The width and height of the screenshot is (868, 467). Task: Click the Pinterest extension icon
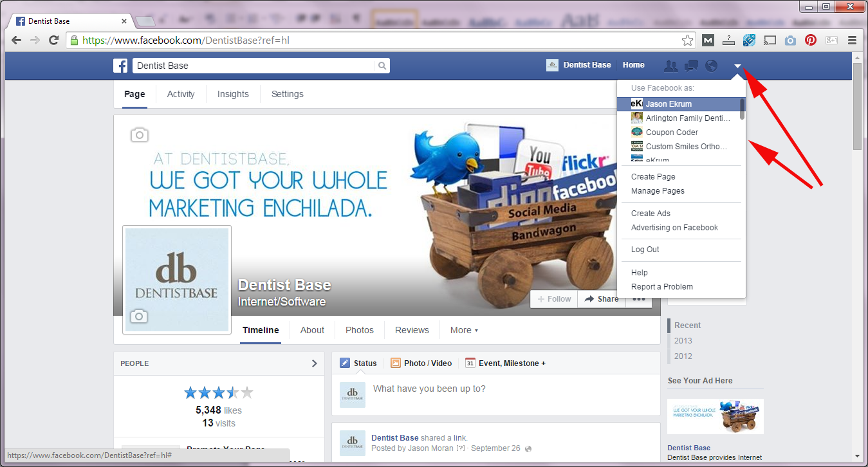coord(811,40)
